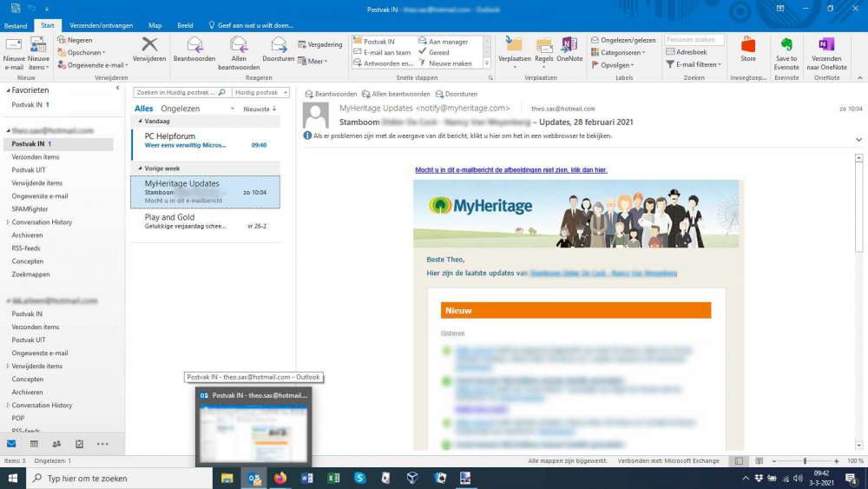Screen dimensions: 868x489
Task: Open the Store add-ins
Action: (x=748, y=50)
